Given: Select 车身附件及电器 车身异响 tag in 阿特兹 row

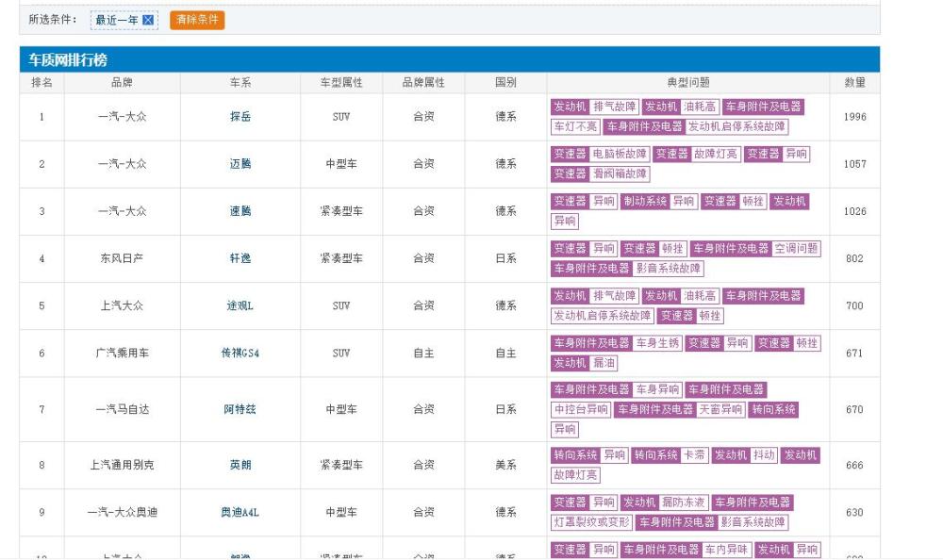Looking at the screenshot, I should click(617, 389).
